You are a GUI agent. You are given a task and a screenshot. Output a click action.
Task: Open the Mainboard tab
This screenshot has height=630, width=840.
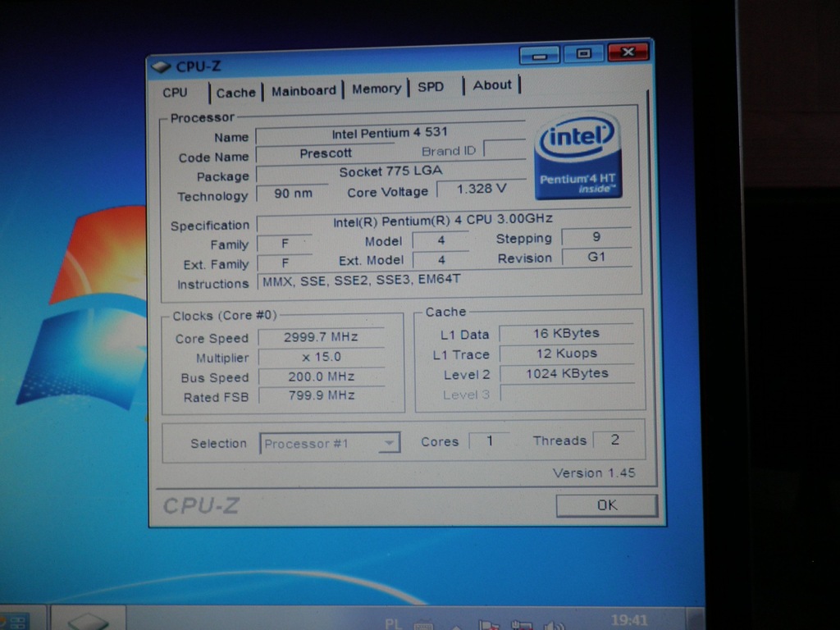[304, 91]
